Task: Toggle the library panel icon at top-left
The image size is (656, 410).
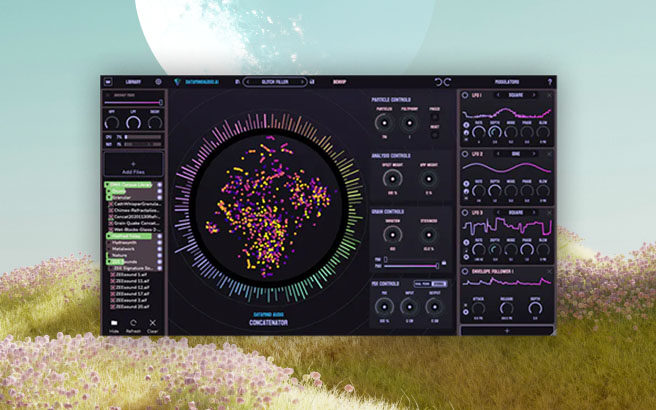Action: (x=108, y=82)
